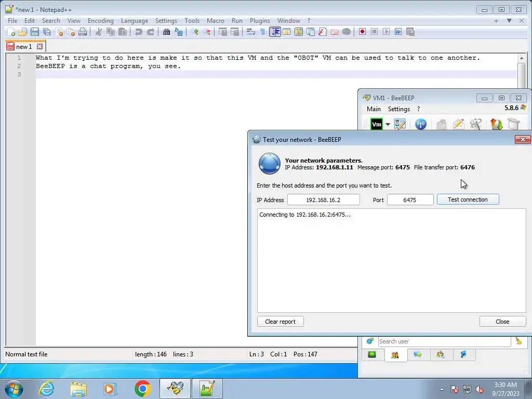The width and height of the screenshot is (532, 399).
Task: Click the Copy icon in Notepad++ toolbar
Action: 111,32
